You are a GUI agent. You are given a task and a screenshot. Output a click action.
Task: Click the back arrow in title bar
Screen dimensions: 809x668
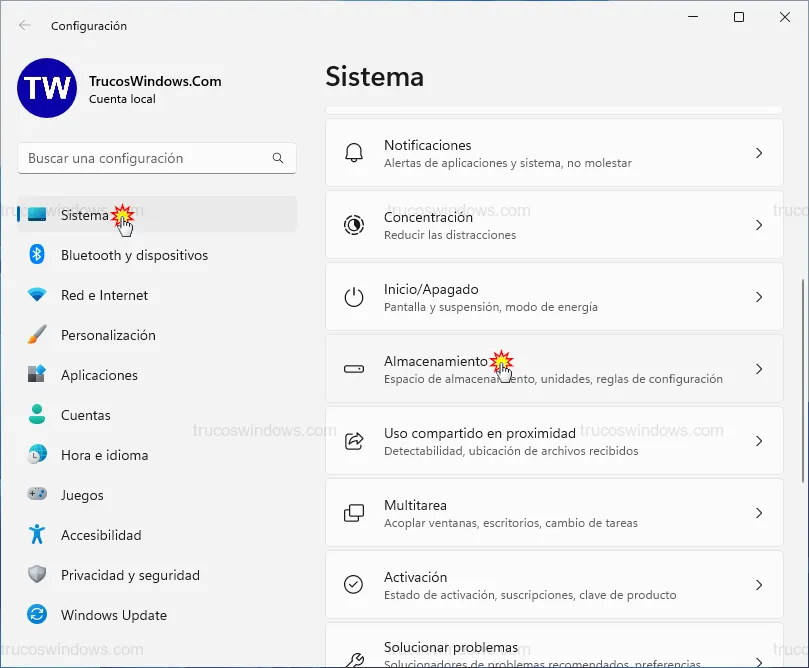25,25
